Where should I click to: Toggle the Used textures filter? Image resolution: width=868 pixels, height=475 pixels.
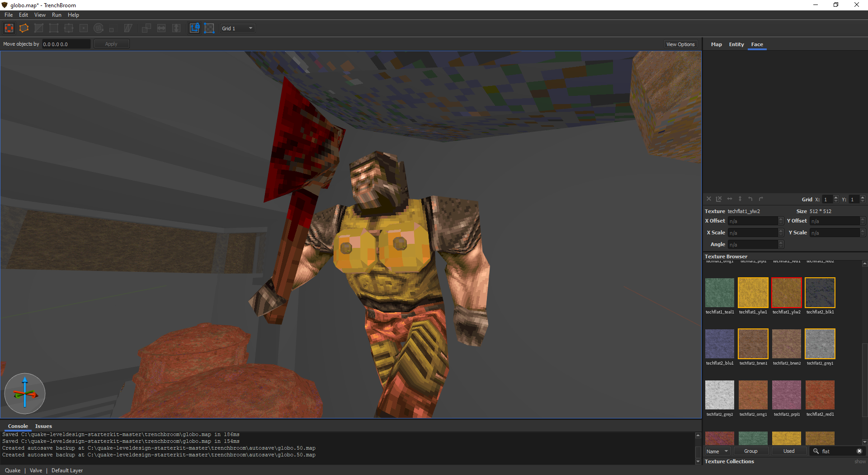point(789,451)
